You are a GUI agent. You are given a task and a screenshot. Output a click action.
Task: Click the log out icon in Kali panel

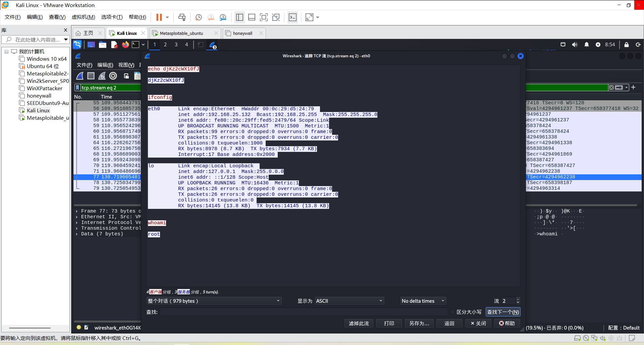click(x=638, y=45)
